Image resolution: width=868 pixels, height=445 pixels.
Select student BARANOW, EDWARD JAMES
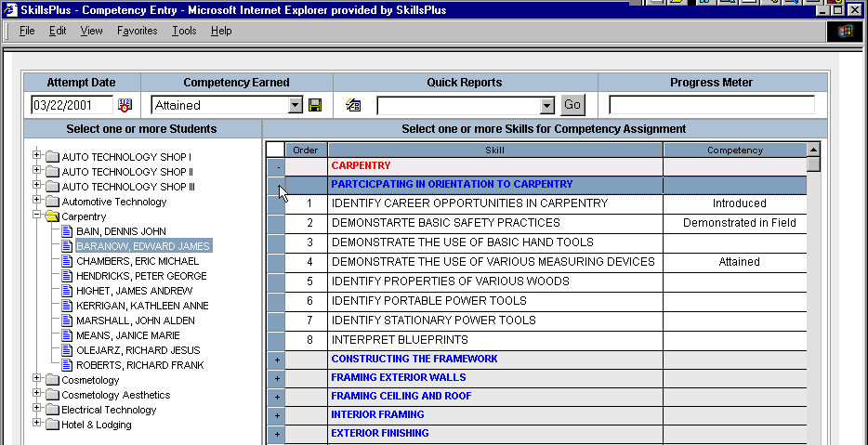point(143,246)
